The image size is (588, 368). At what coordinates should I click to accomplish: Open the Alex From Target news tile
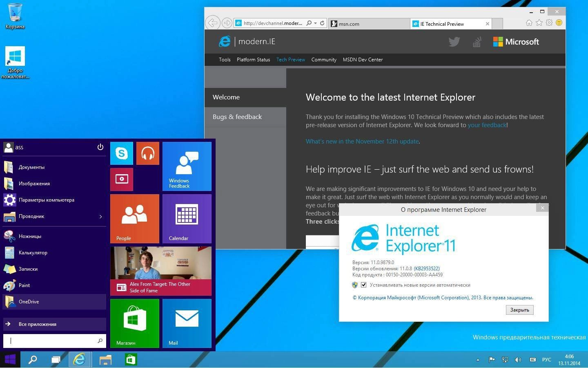coord(161,271)
